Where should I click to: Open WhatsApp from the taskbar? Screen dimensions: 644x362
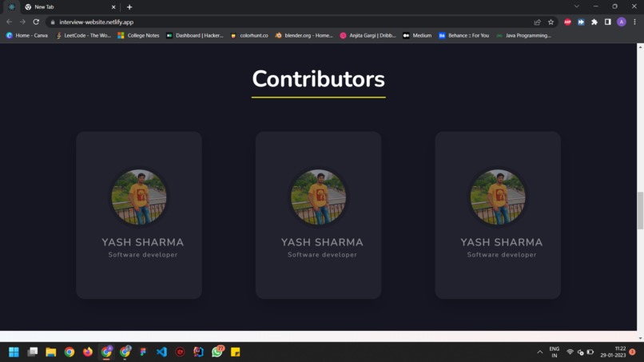coord(217,352)
